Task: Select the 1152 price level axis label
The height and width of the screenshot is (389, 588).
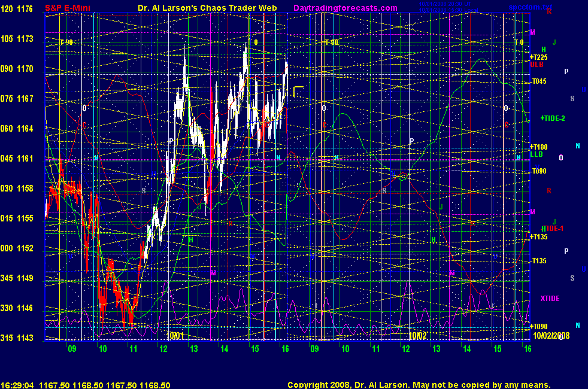Action: pos(25,248)
